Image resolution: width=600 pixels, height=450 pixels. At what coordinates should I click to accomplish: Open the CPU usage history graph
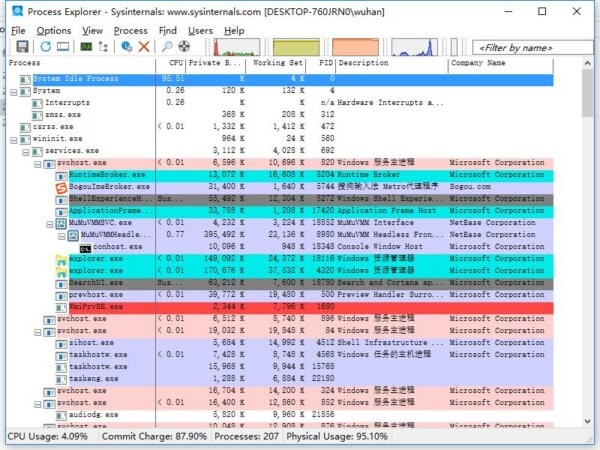tap(236, 47)
